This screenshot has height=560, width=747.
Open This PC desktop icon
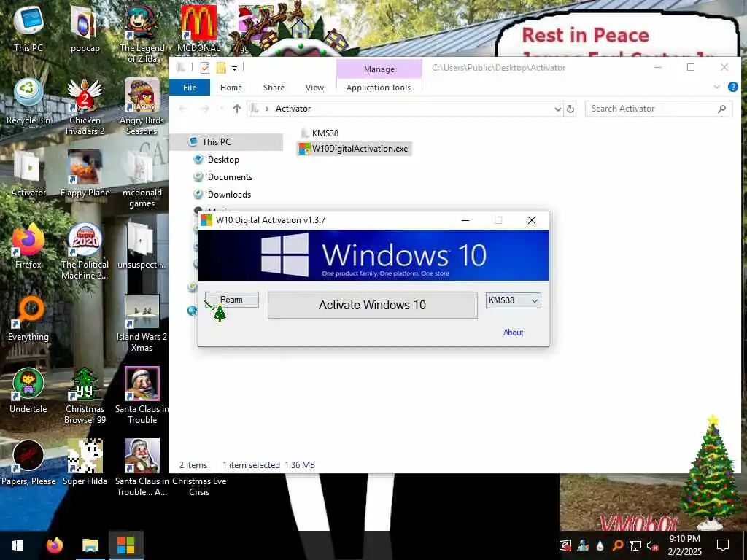pyautogui.click(x=28, y=28)
